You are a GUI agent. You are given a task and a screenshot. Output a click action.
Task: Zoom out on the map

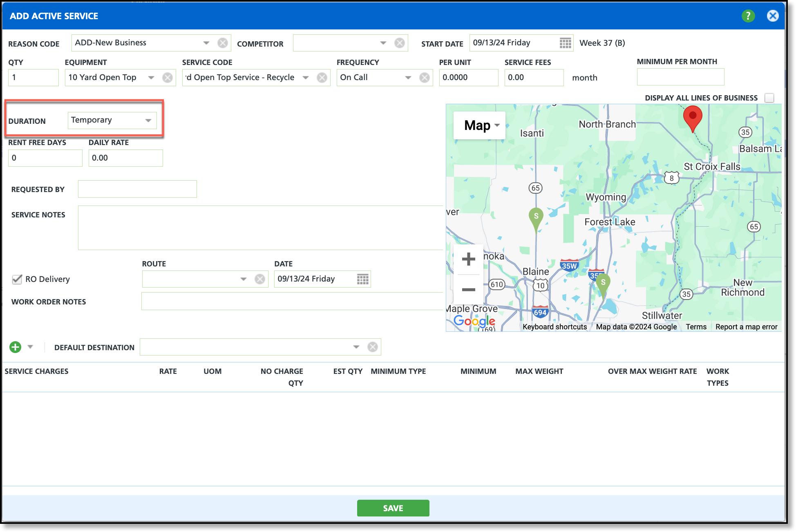coord(468,290)
